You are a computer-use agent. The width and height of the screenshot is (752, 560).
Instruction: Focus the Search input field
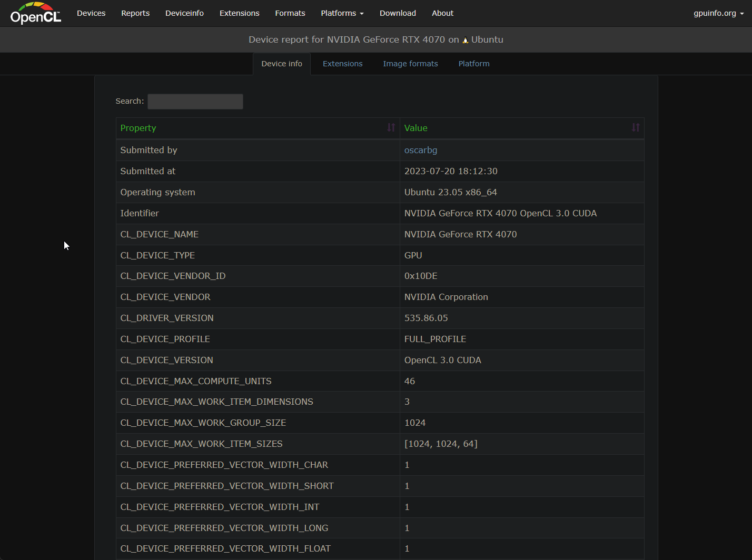195,102
